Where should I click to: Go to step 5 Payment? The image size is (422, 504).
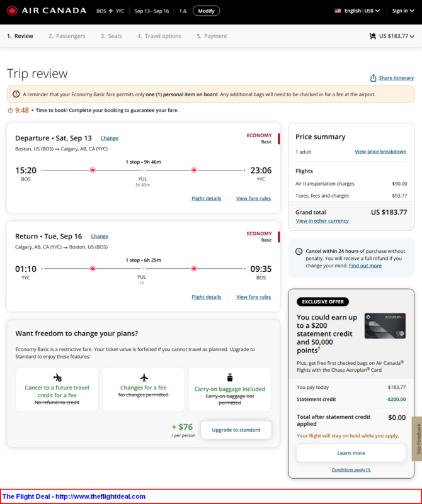click(212, 36)
